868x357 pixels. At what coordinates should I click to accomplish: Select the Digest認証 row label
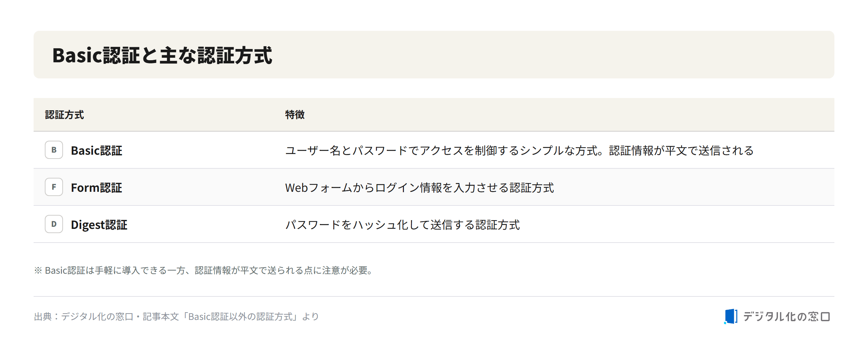coord(99,225)
